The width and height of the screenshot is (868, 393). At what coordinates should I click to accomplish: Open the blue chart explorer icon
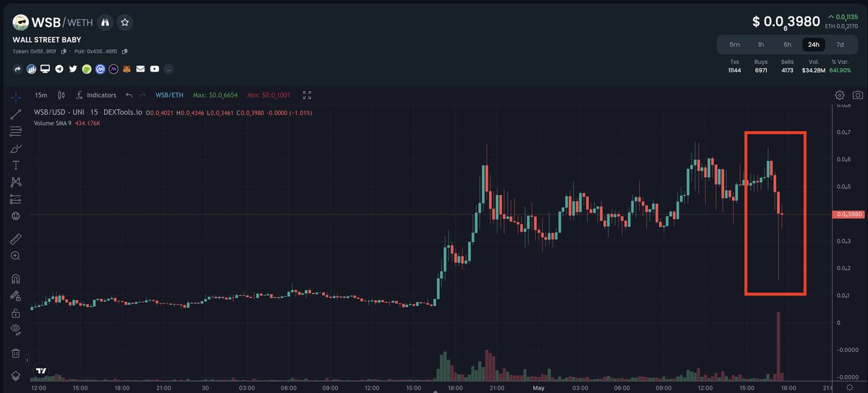coord(32,69)
